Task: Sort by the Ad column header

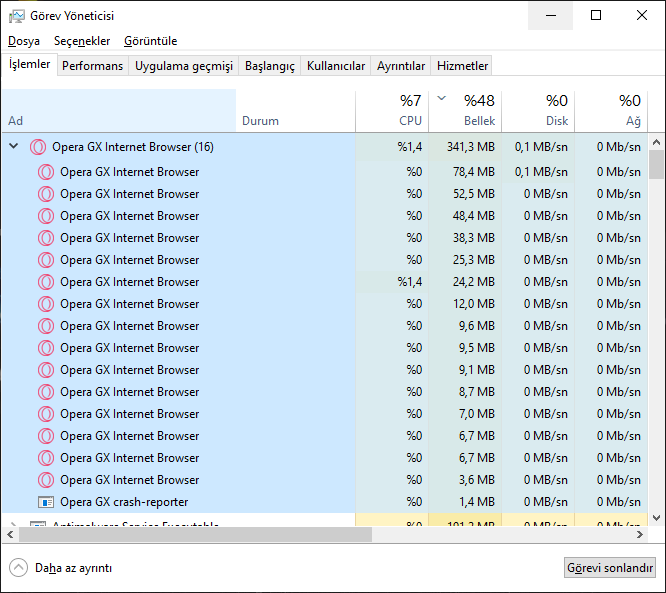Action: 119,111
